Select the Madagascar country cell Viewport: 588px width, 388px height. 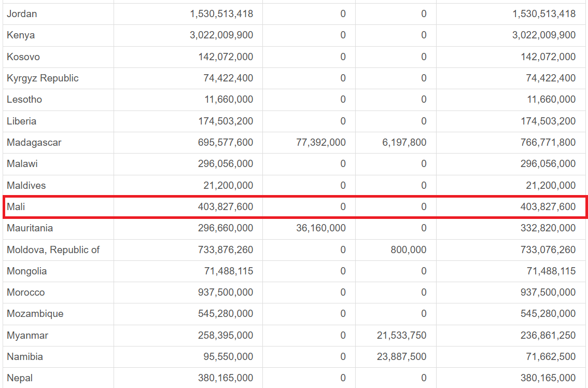click(x=58, y=143)
